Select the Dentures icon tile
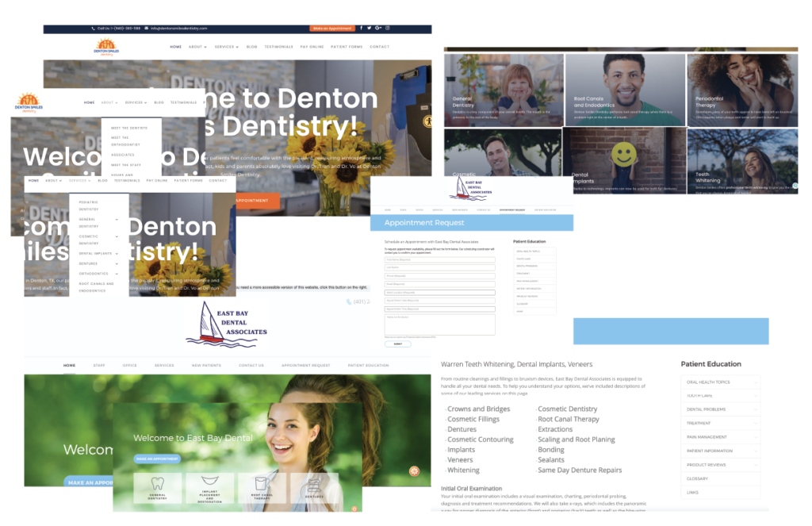The image size is (812, 526). [314, 488]
